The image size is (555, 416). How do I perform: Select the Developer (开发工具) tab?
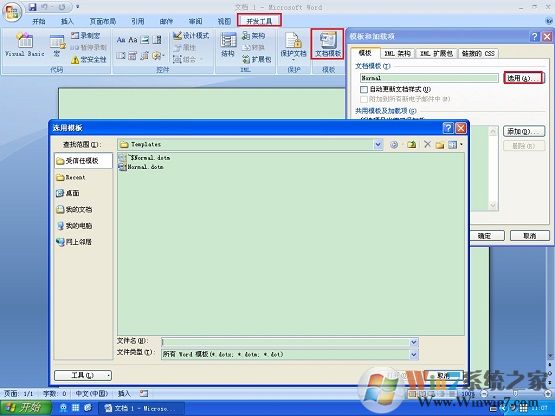[259, 21]
